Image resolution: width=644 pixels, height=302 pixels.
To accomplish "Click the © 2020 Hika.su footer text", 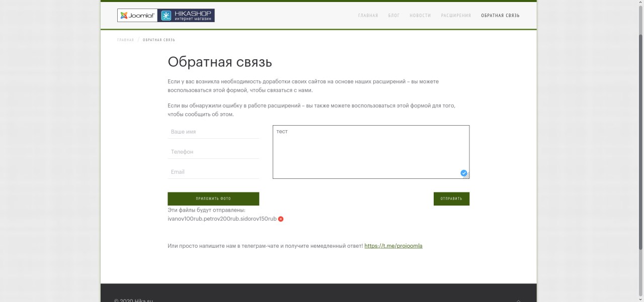I will tap(133, 300).
